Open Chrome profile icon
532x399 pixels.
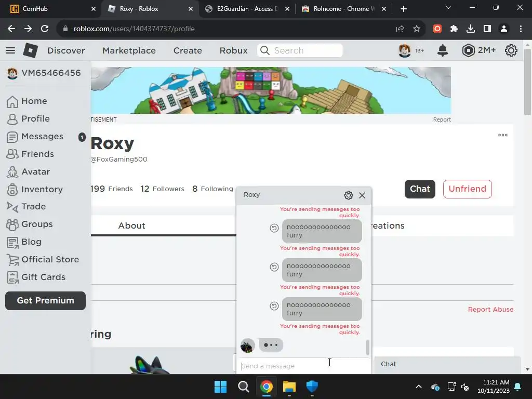tap(504, 29)
